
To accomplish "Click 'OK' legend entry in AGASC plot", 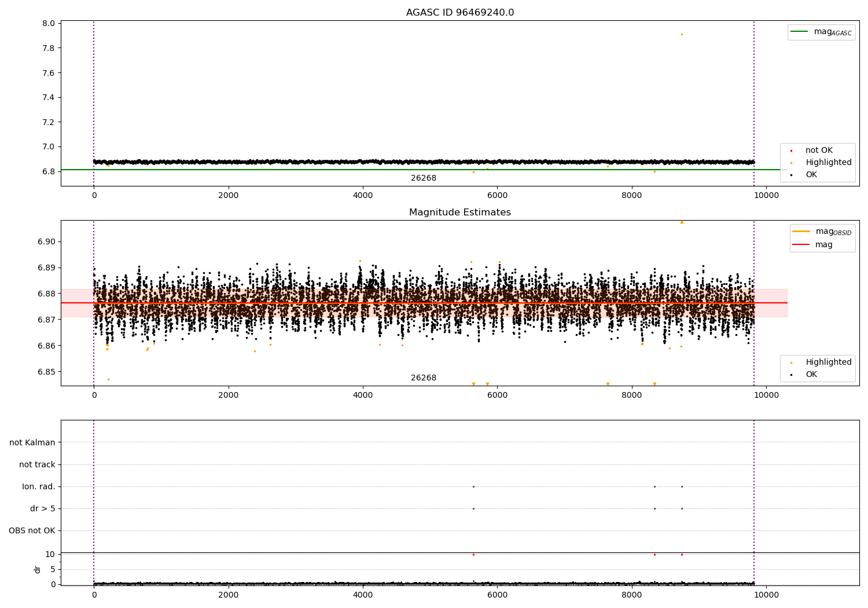I will pos(804,175).
